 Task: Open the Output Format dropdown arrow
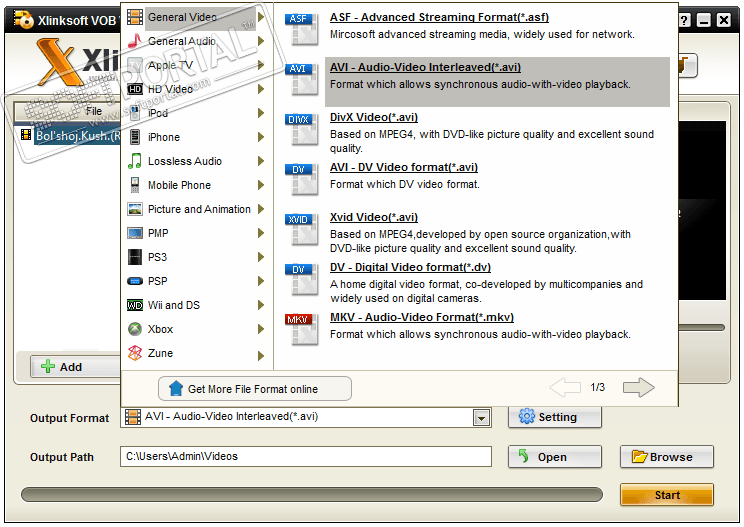(481, 418)
